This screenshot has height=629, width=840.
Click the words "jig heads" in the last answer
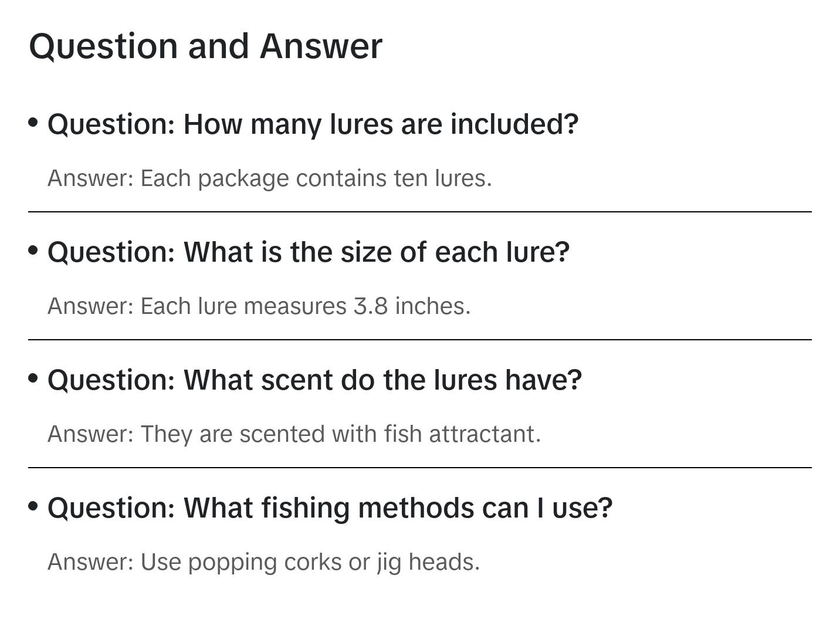(x=428, y=562)
